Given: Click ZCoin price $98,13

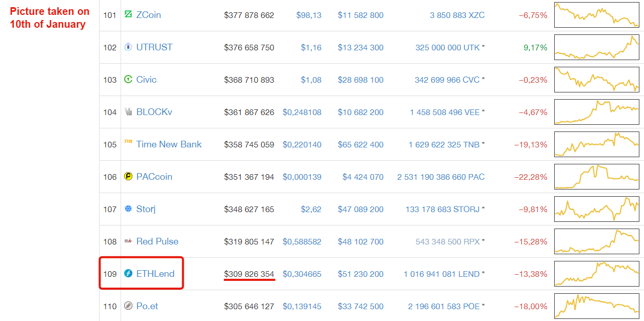Looking at the screenshot, I should click(x=309, y=15).
